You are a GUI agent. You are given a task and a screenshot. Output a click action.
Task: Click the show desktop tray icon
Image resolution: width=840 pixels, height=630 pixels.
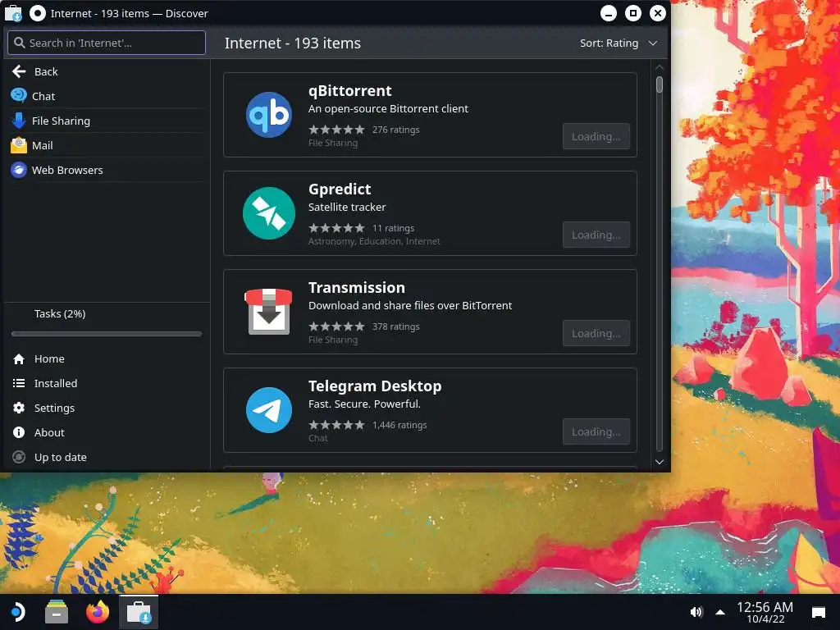click(819, 612)
